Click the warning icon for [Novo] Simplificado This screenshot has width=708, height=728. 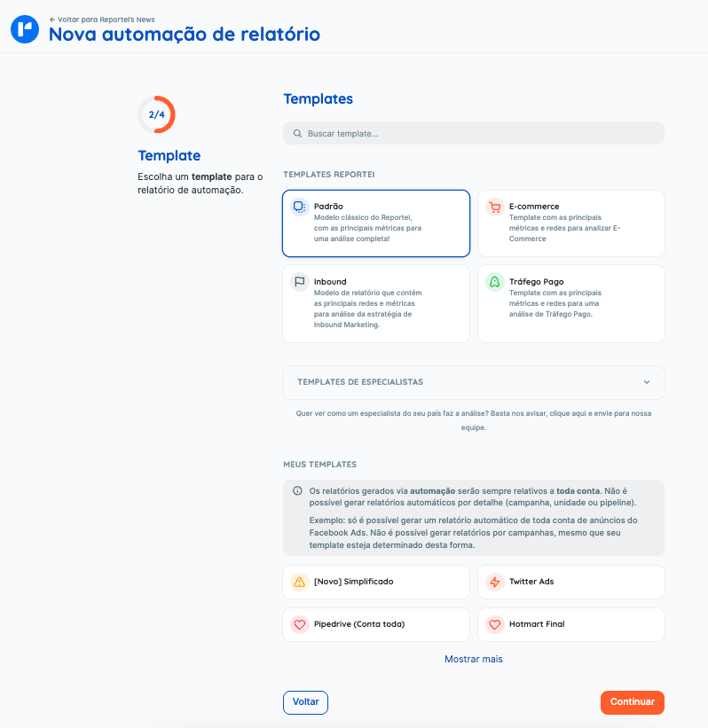pos(300,582)
